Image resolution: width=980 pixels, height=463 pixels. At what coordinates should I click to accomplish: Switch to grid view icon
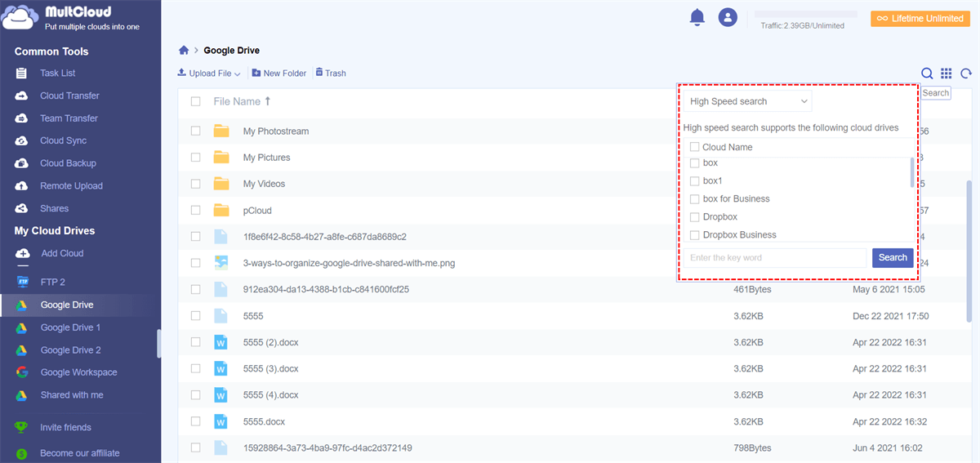[947, 73]
